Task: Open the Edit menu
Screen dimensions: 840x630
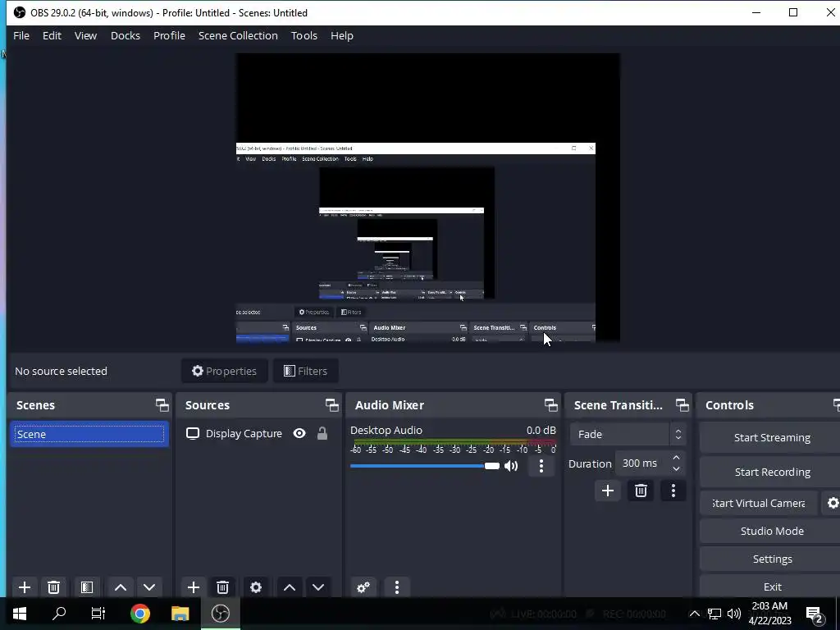Action: tap(52, 36)
